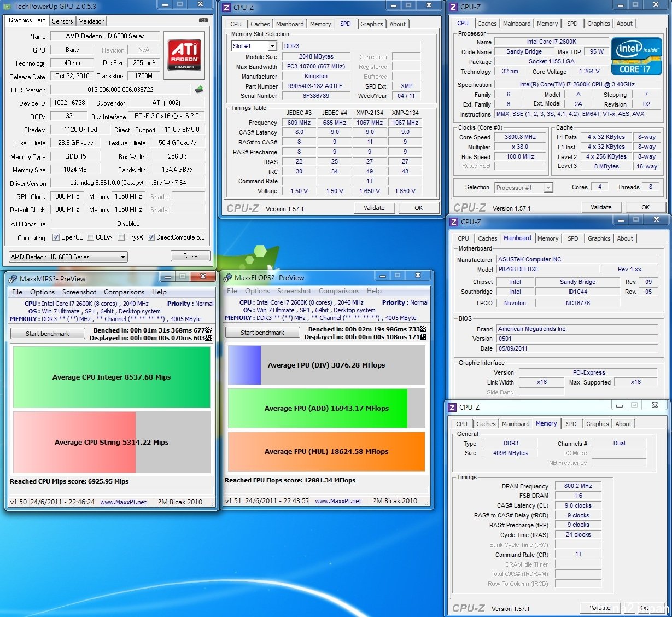Click the BIOS save icon in GPU-Z
This screenshot has width=672, height=617.
point(199,89)
